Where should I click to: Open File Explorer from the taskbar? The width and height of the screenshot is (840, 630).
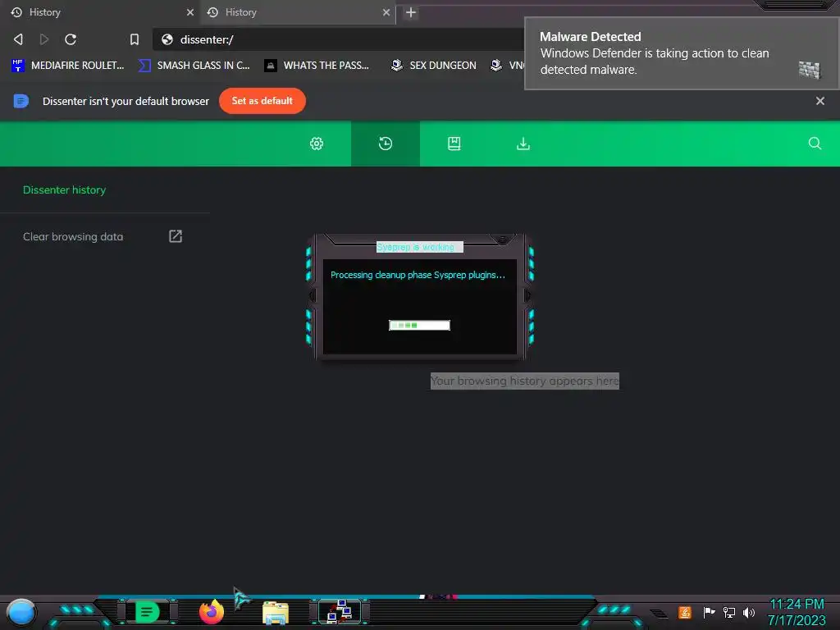tap(276, 613)
